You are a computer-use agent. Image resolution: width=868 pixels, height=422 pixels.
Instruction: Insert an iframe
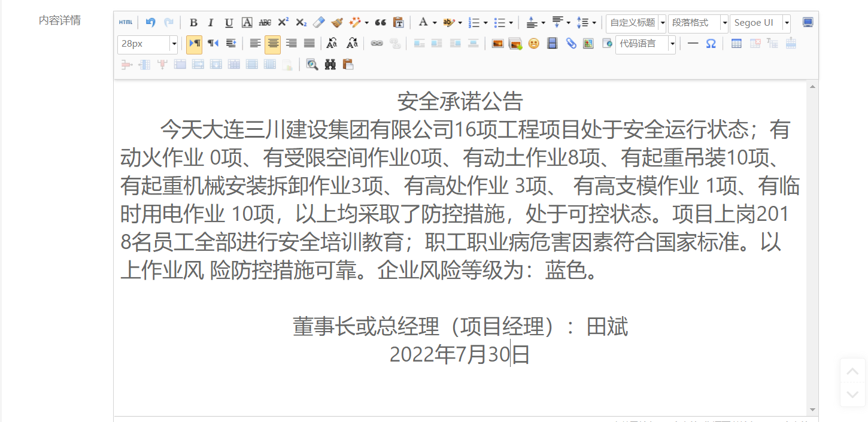606,43
